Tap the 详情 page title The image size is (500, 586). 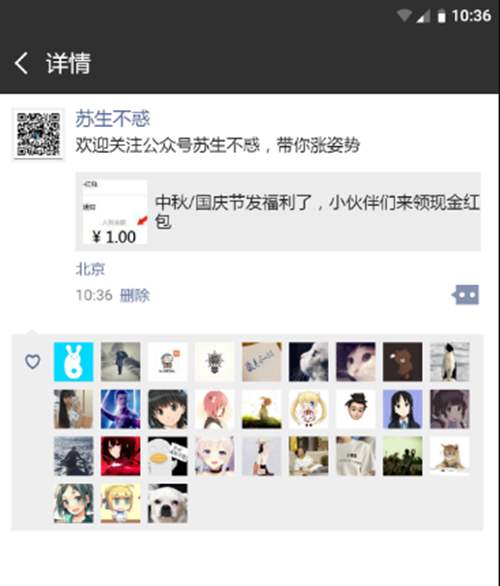(68, 63)
